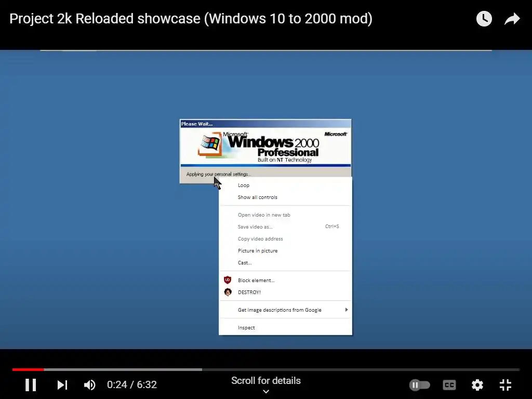The height and width of the screenshot is (399, 532).
Task: Click the 0:24 / 6:32 time display
Action: click(x=132, y=385)
